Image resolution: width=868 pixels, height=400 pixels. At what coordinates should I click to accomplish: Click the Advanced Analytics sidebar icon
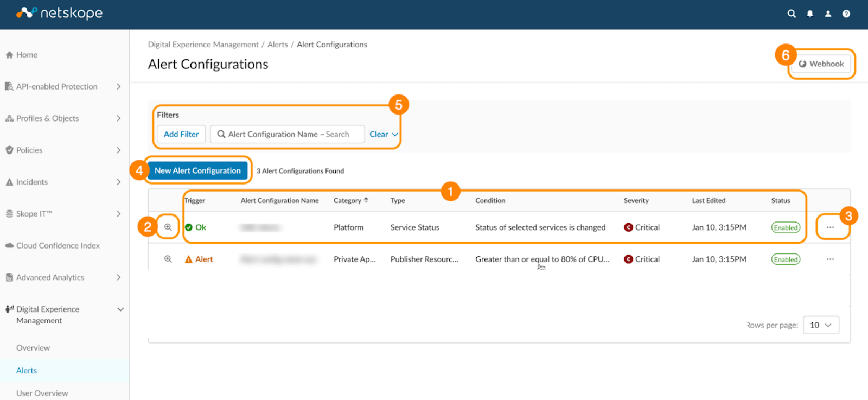(9, 277)
